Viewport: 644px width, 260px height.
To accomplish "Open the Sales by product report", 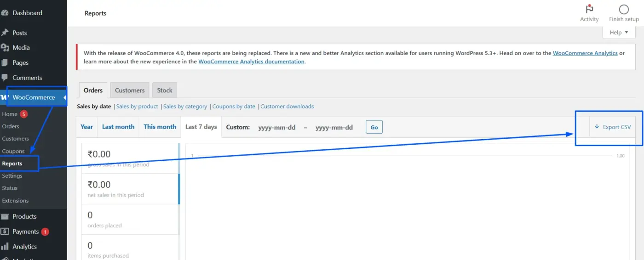I will click(137, 107).
